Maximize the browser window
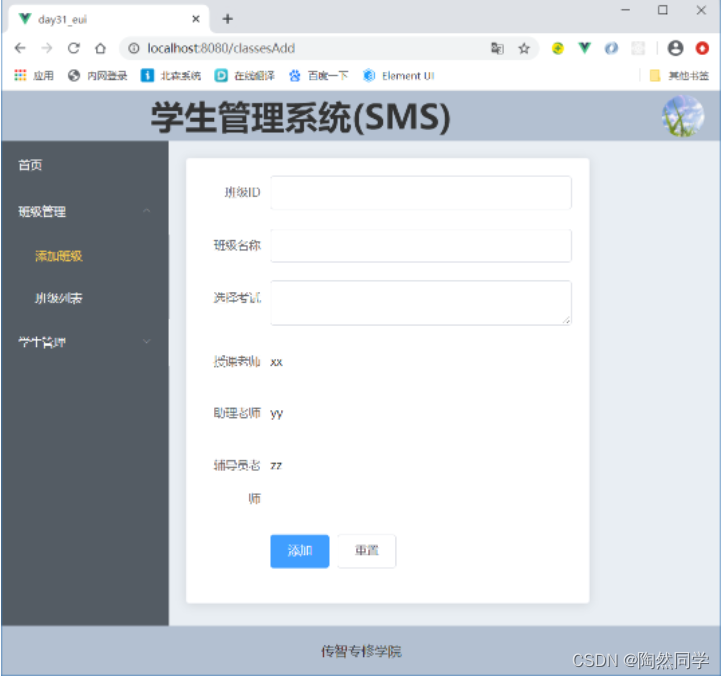Screen dimensions: 725x679 coord(665,10)
